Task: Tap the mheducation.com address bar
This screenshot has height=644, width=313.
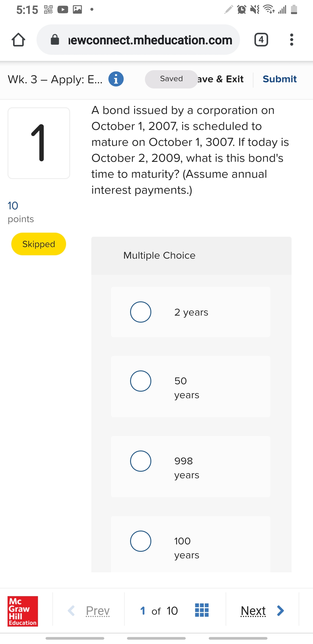Action: (150, 40)
